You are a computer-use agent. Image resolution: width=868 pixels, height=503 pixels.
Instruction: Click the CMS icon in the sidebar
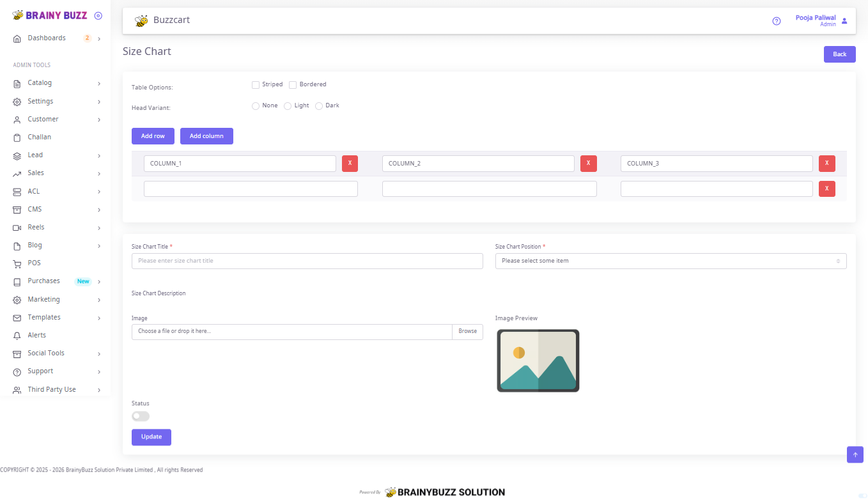(x=16, y=209)
